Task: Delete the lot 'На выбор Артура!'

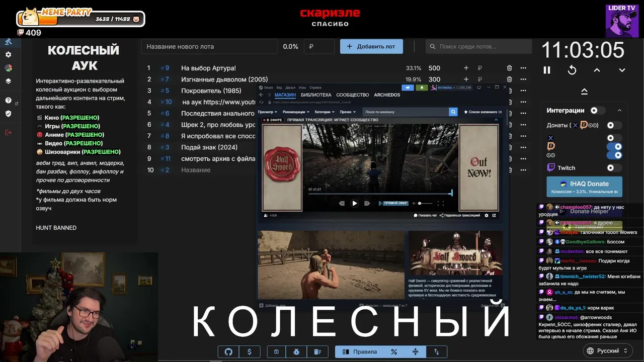Action: pyautogui.click(x=509, y=68)
